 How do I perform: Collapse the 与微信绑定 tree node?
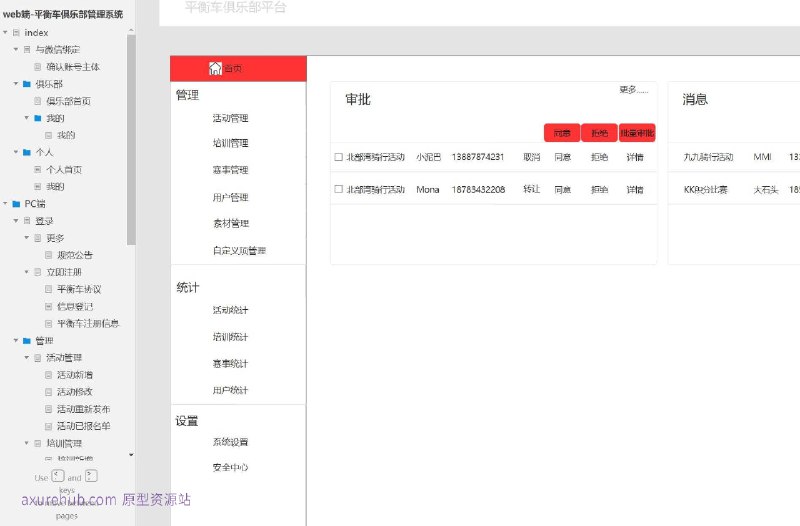pos(16,49)
